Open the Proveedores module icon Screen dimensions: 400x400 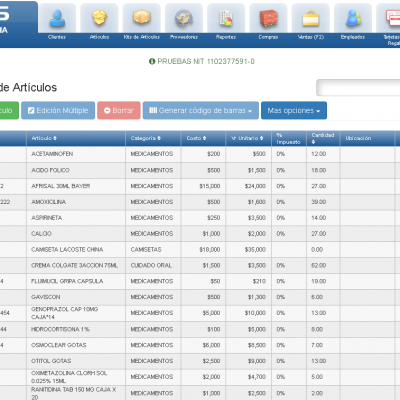(184, 18)
